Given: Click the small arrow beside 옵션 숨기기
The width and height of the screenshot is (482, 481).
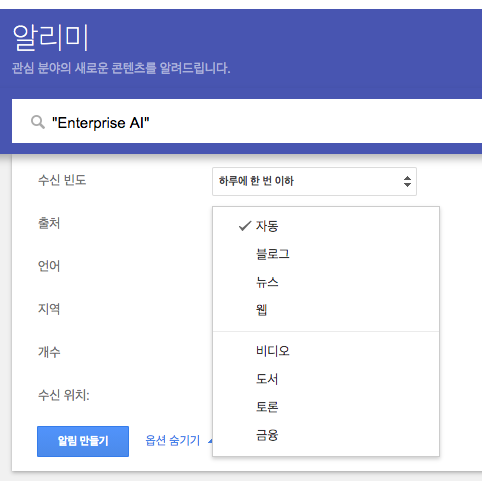Looking at the screenshot, I should (x=210, y=441).
